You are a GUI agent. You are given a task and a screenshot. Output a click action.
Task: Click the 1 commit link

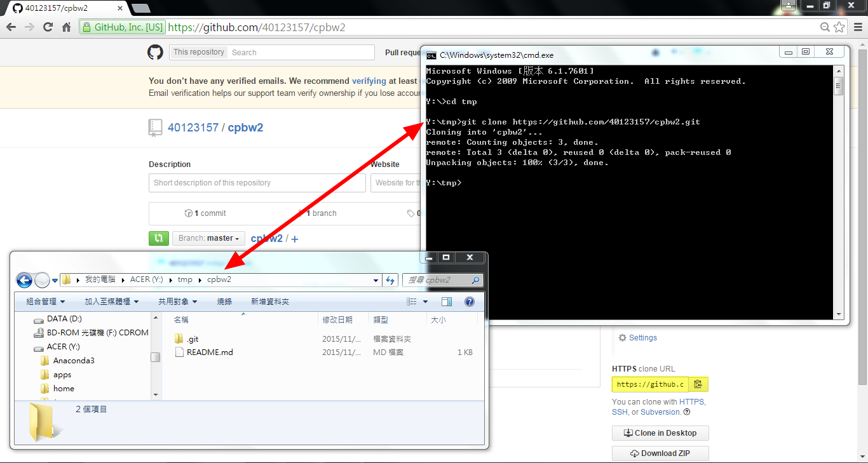click(x=205, y=213)
